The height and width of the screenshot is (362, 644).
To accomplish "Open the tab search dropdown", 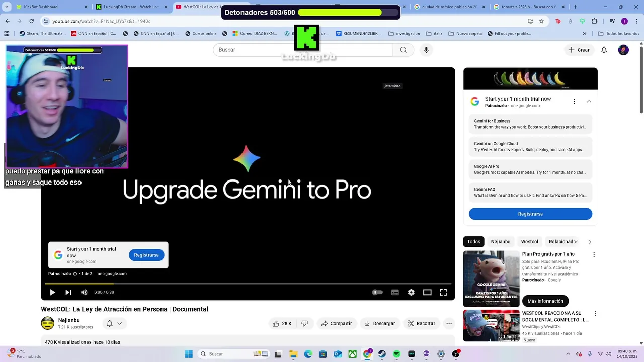I will (x=7, y=7).
